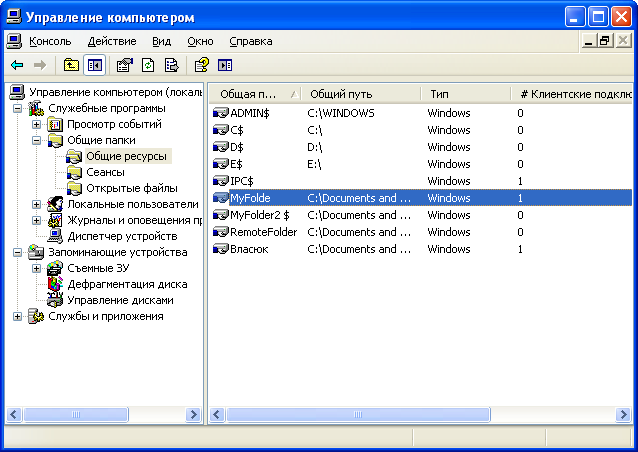The width and height of the screenshot is (638, 452).
Task: Select the Сеансы tree label
Action: tap(105, 173)
